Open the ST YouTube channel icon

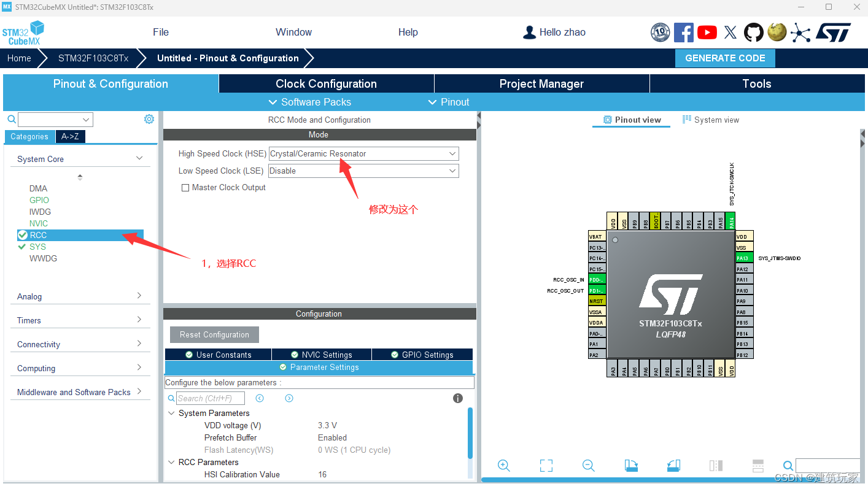click(707, 32)
